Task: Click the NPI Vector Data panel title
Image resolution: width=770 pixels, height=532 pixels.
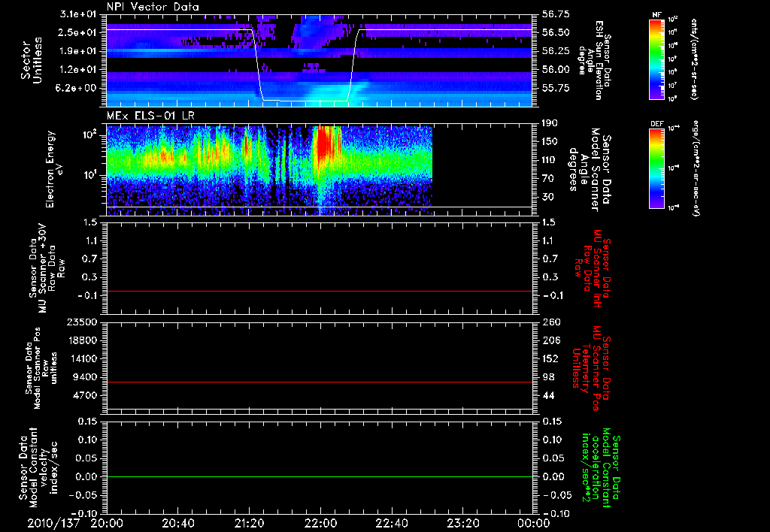Action: coord(153,7)
